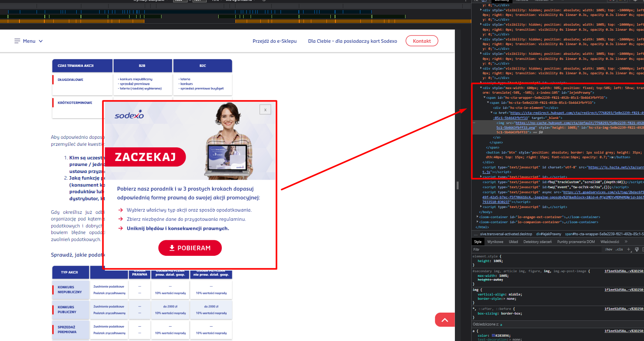Switch to the Wynikowe tab
Screen dimensions: 644x341
495,241
